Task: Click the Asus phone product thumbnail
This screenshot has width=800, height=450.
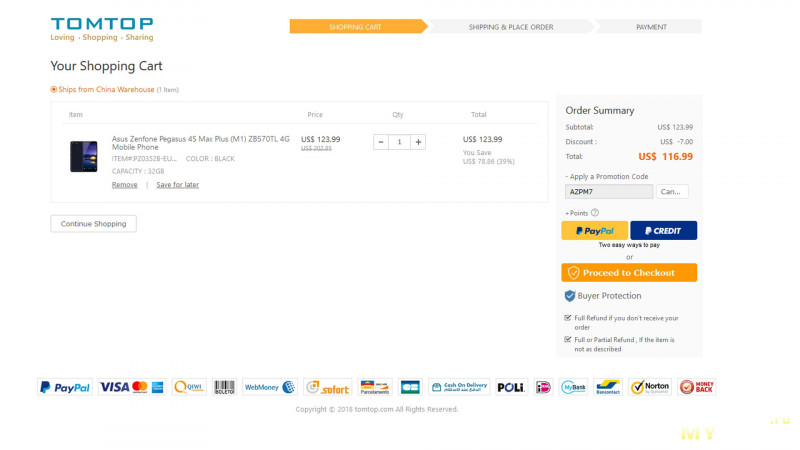Action: (84, 157)
